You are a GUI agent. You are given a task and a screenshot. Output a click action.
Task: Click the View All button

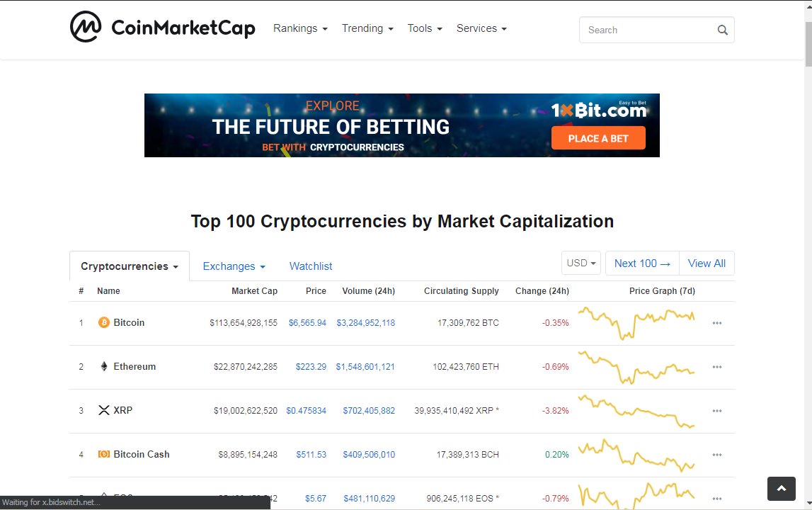[x=707, y=263]
